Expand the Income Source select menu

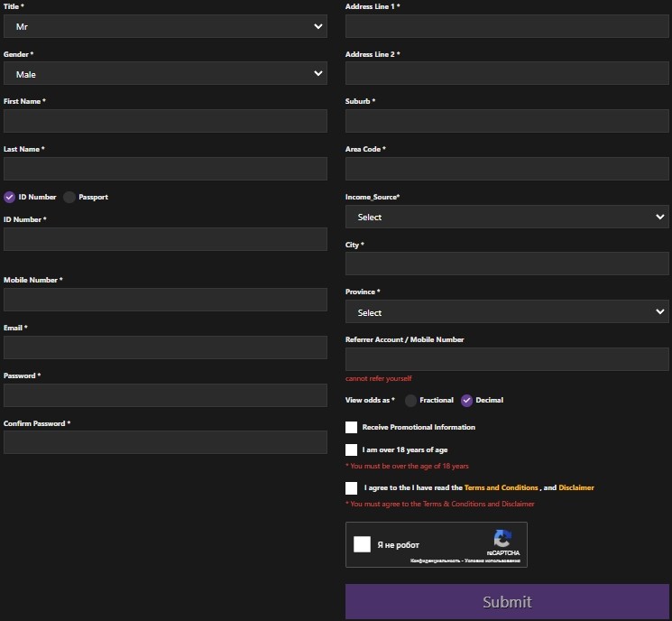pos(507,217)
